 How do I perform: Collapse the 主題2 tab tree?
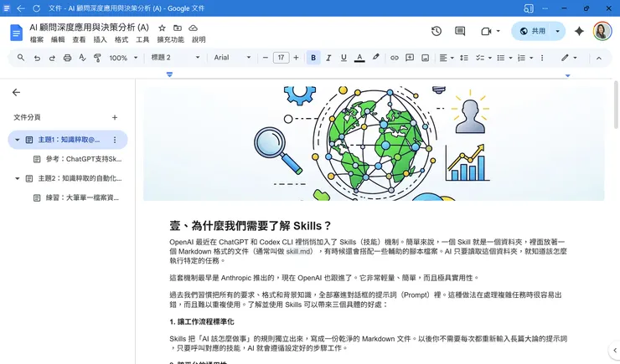click(18, 178)
